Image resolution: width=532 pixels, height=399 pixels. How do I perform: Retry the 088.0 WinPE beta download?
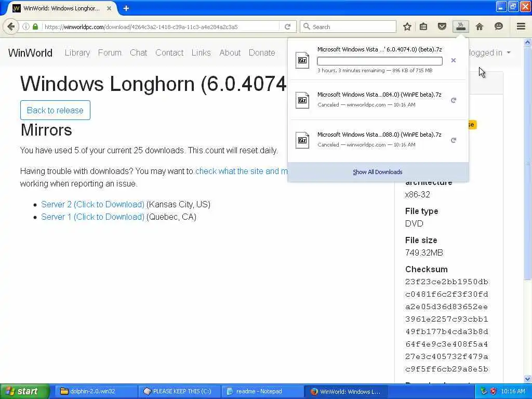[453, 140]
